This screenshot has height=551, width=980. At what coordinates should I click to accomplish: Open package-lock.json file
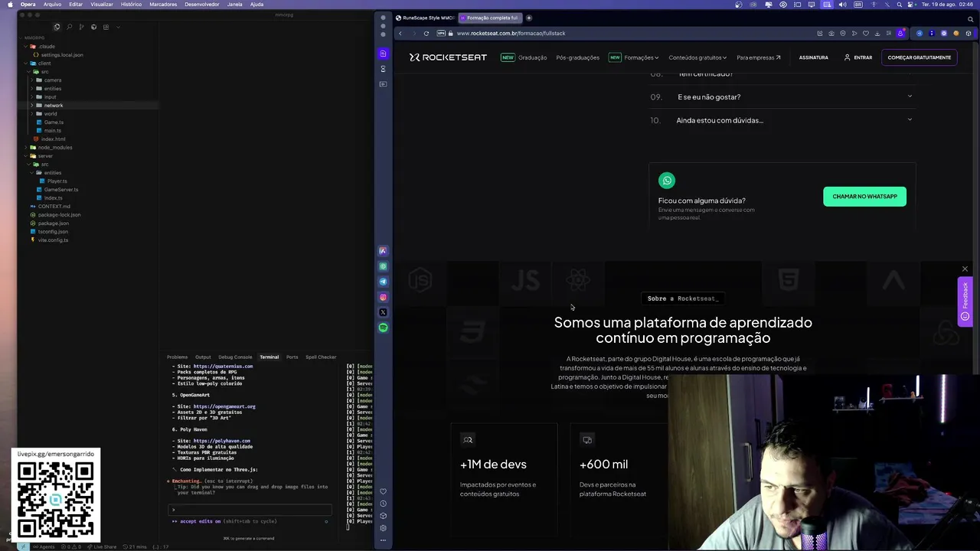(x=59, y=214)
